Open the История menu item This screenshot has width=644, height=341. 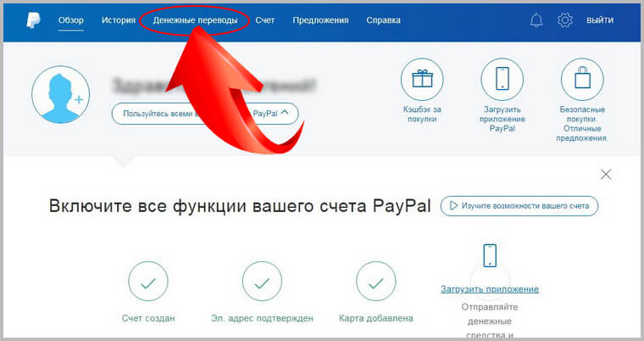(119, 20)
